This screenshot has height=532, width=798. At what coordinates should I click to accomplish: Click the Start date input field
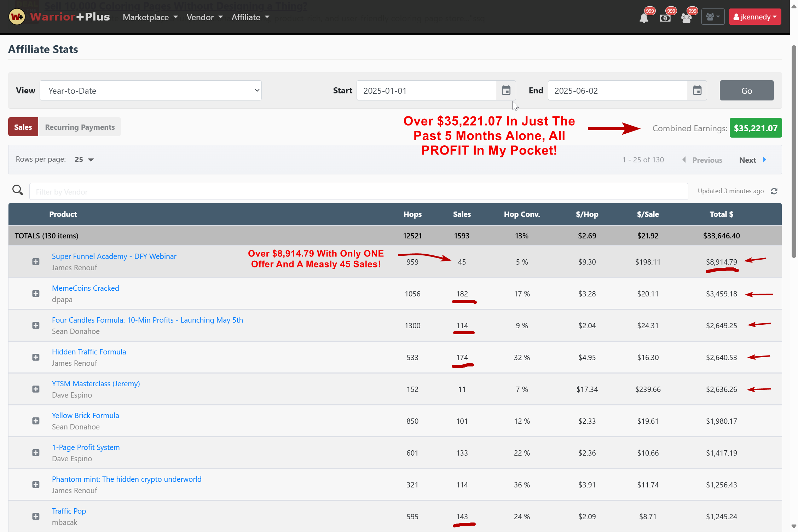click(x=426, y=91)
